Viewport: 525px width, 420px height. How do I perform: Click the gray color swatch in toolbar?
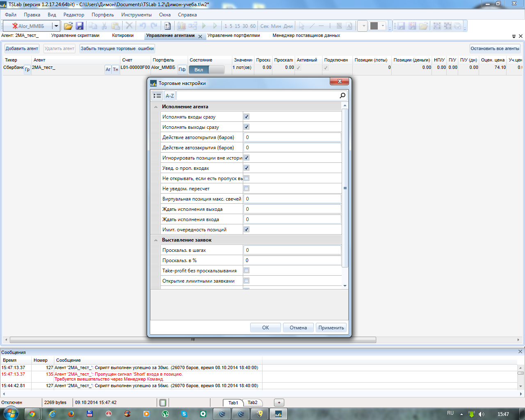point(374,26)
